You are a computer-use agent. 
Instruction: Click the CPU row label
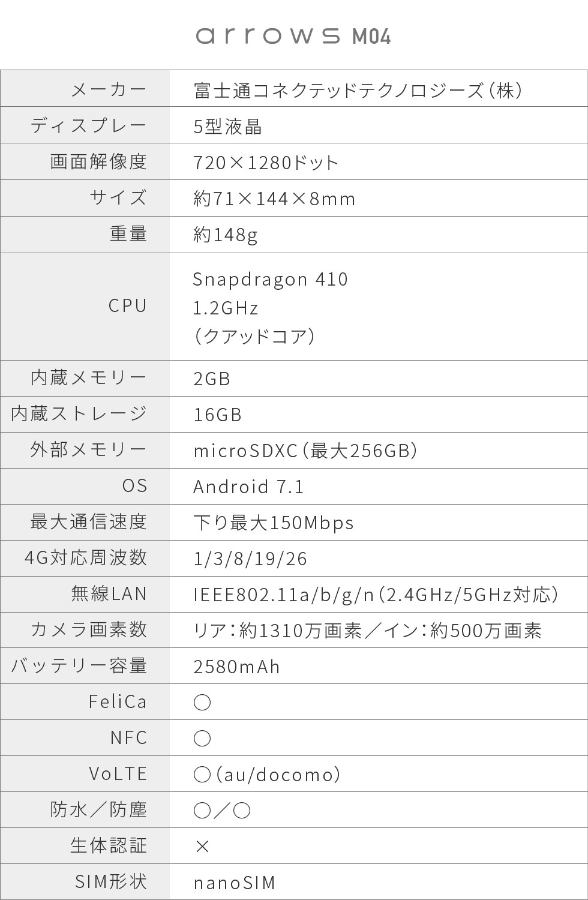128,306
